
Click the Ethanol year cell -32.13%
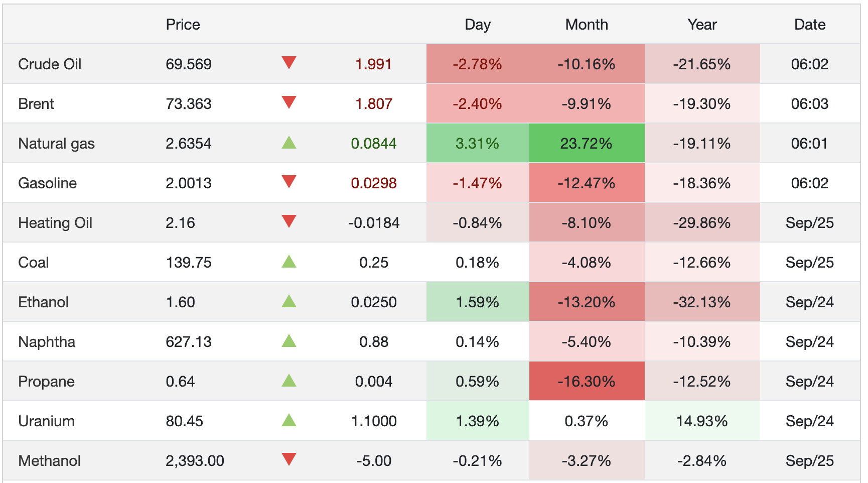[x=702, y=302]
